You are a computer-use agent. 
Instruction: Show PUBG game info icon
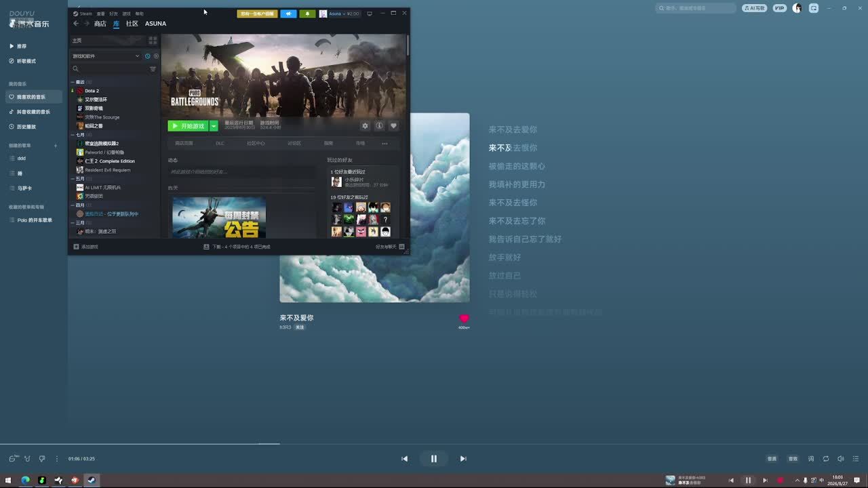tap(379, 125)
